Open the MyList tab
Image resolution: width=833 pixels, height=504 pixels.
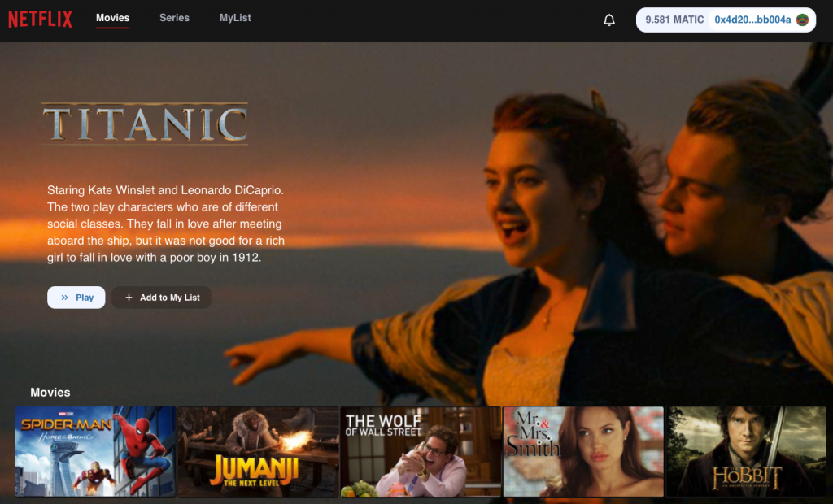tap(235, 18)
